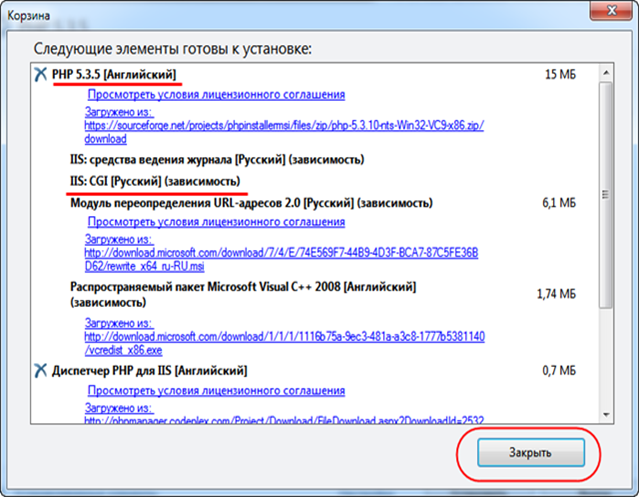
Task: Open license terms link under Диспетчер PHP
Action: (x=216, y=391)
